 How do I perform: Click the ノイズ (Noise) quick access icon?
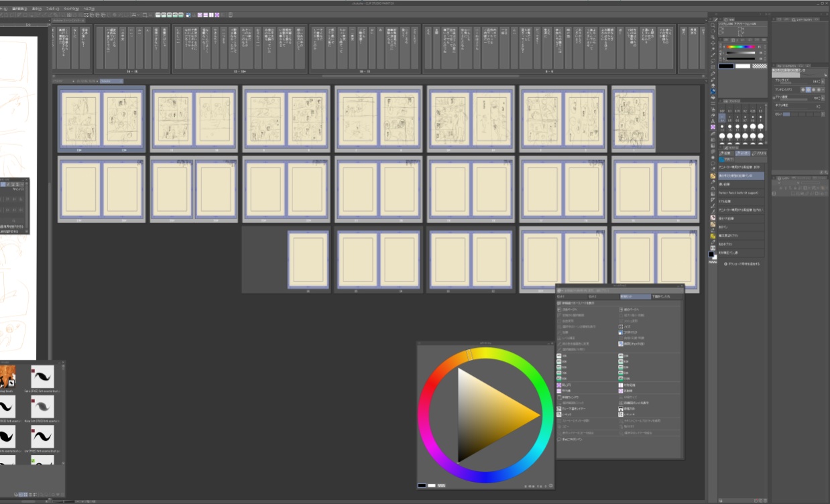pos(620,326)
